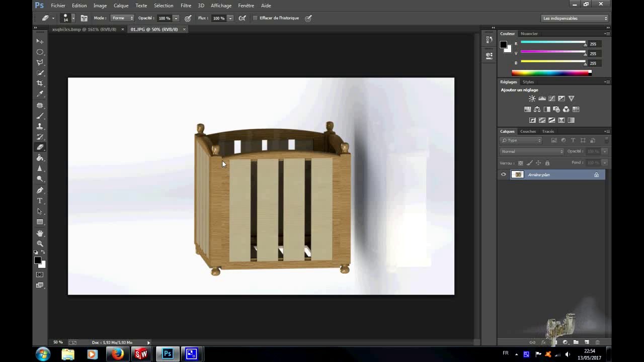Close the 01.JPG document tab
The width and height of the screenshot is (644, 362).
pos(184,30)
